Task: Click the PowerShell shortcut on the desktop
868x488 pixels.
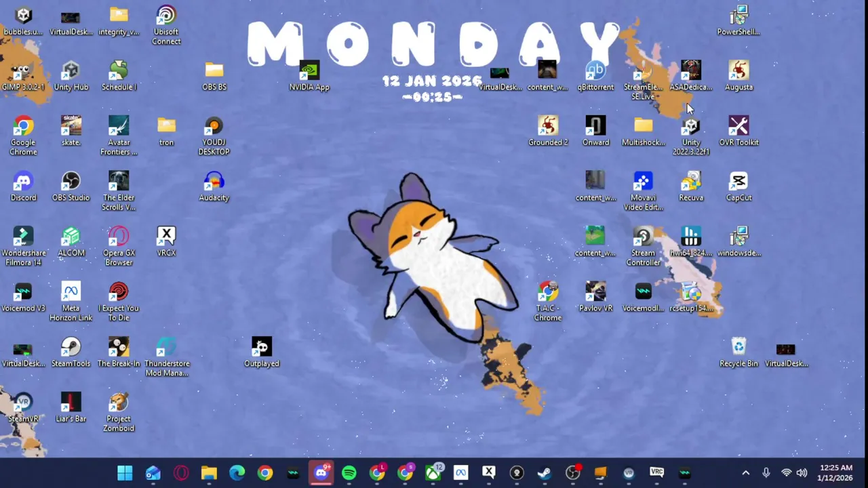Action: click(738, 20)
